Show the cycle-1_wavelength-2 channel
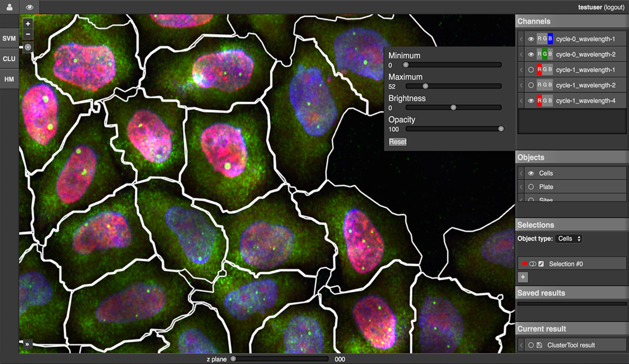629x364 pixels. click(x=531, y=85)
